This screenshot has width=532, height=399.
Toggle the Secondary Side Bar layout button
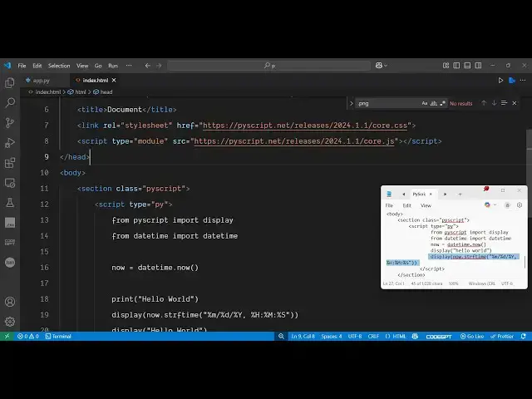click(479, 65)
